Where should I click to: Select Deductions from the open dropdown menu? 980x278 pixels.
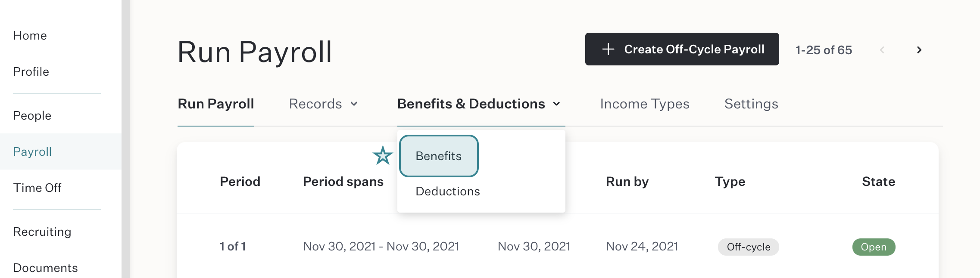(447, 191)
